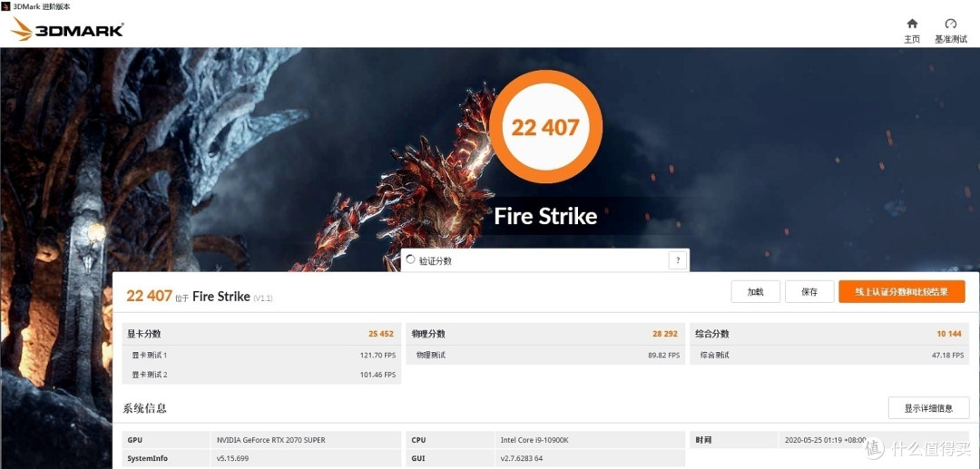
Task: Click the 22 407 result heading score
Action: pyautogui.click(x=149, y=296)
